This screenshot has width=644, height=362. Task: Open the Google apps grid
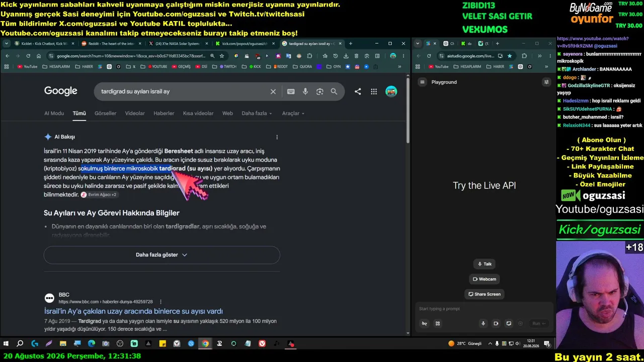pyautogui.click(x=374, y=92)
